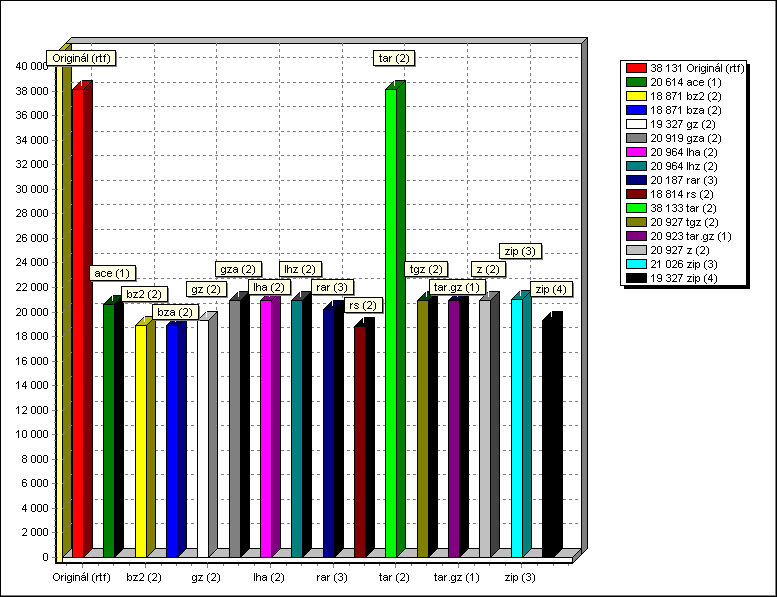Click y-axis value '40 000'
Viewport: 777px width, 597px height.
[32, 66]
